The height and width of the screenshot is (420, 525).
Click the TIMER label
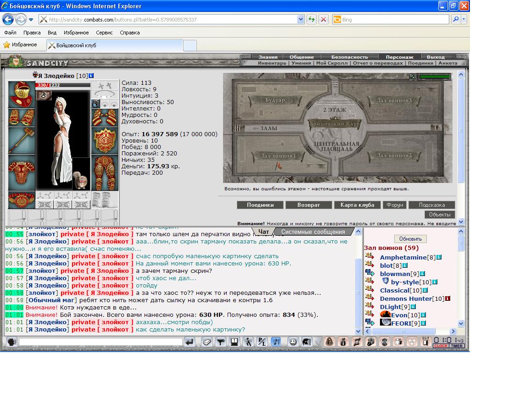coord(457,346)
